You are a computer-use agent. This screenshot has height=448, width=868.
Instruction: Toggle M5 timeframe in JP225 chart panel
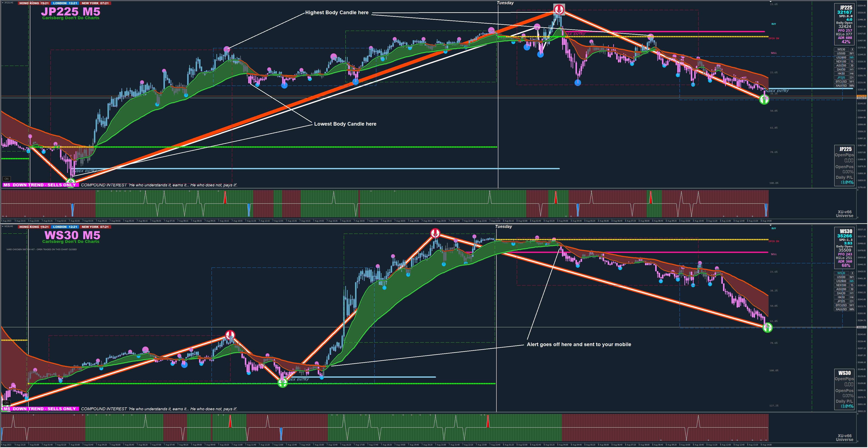tap(852, 58)
